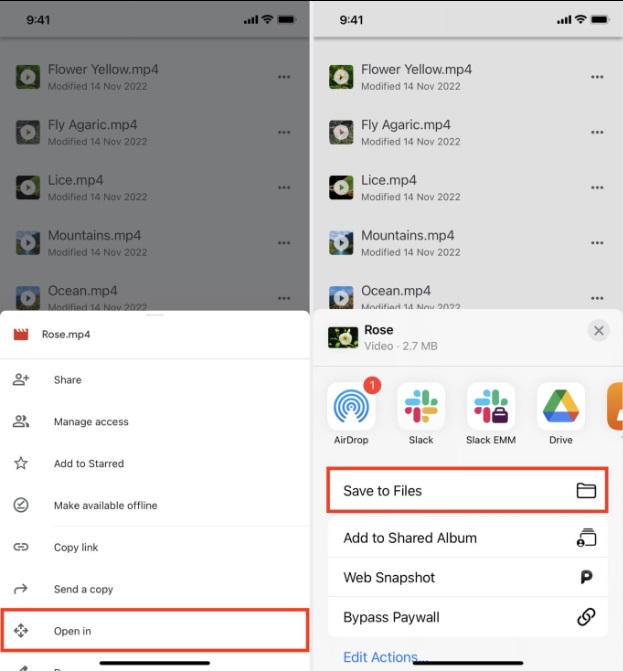Viewport: 623px width, 671px height.
Task: Tap the Manage access people icon
Action: click(21, 422)
